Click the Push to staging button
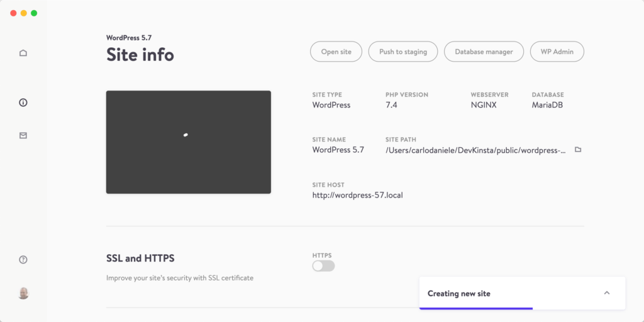The width and height of the screenshot is (644, 322). tap(403, 52)
